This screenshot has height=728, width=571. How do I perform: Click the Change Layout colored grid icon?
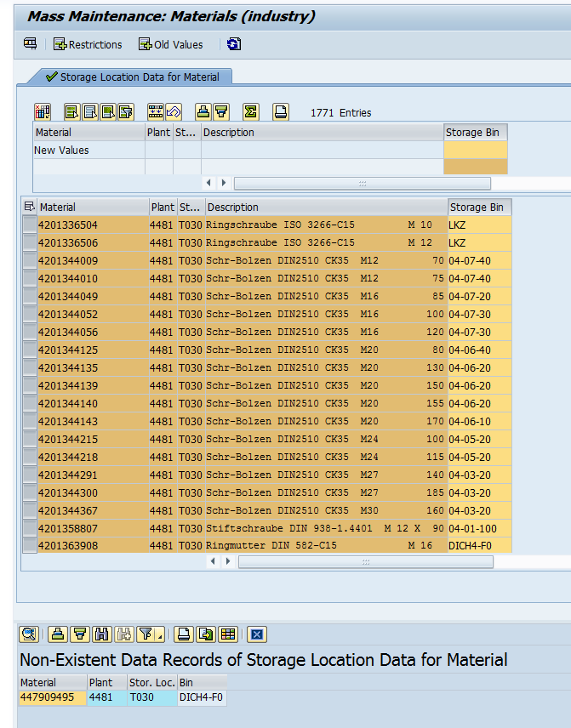[x=228, y=634]
